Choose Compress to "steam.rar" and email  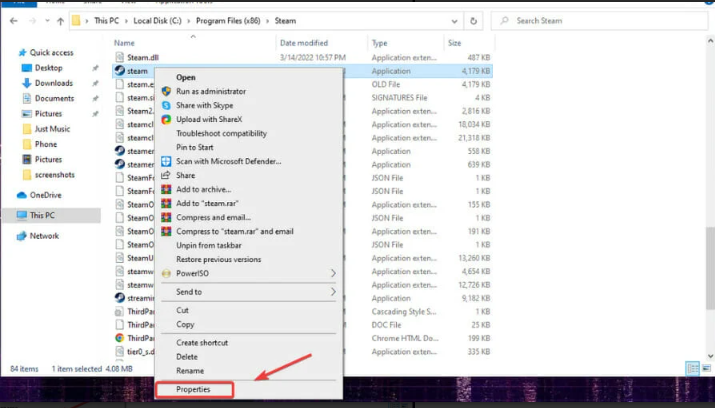click(x=235, y=232)
